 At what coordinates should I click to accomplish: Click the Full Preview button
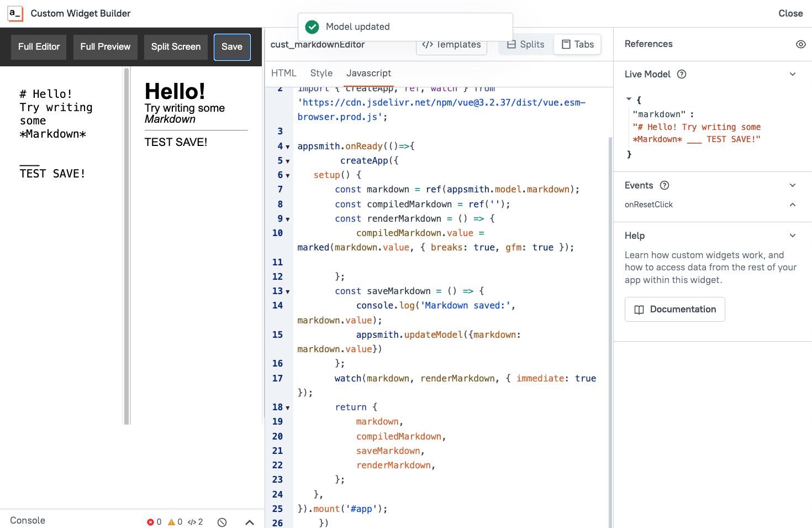[x=106, y=47]
